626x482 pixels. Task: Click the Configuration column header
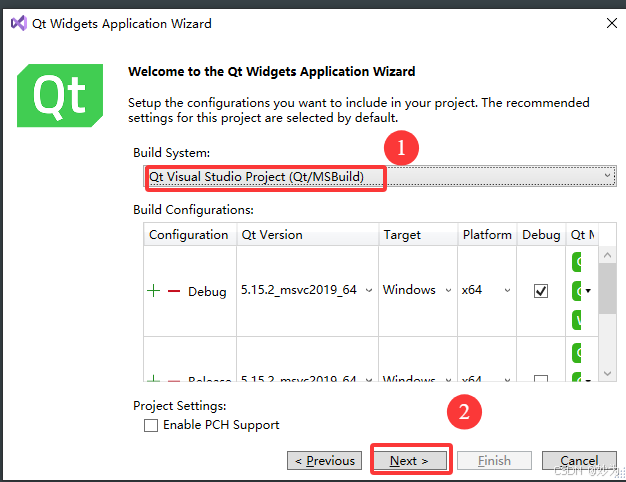[x=190, y=234]
